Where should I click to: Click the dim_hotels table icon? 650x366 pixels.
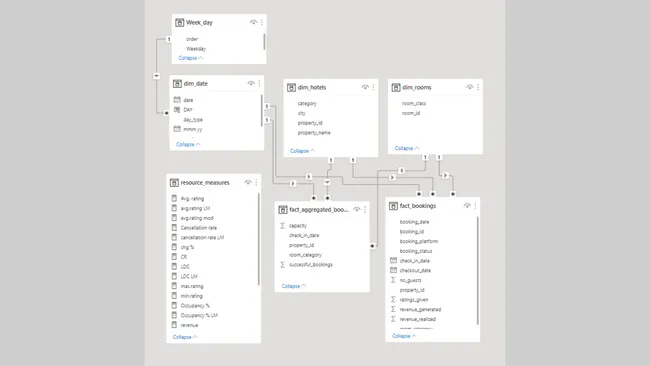(x=291, y=87)
